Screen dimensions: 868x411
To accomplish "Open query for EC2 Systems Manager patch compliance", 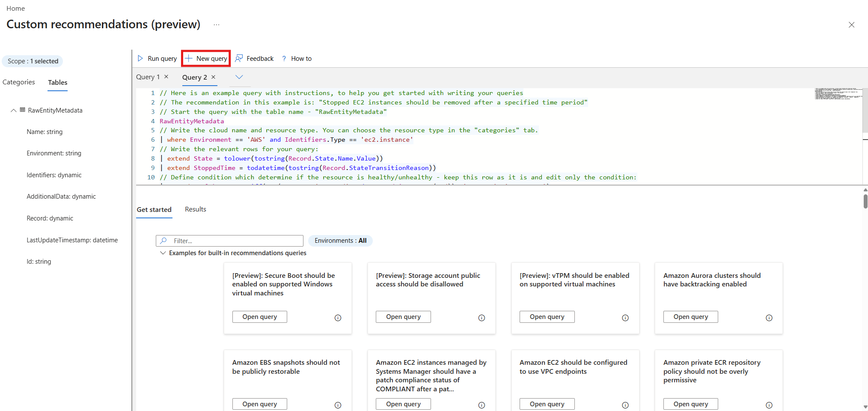I will [x=404, y=404].
